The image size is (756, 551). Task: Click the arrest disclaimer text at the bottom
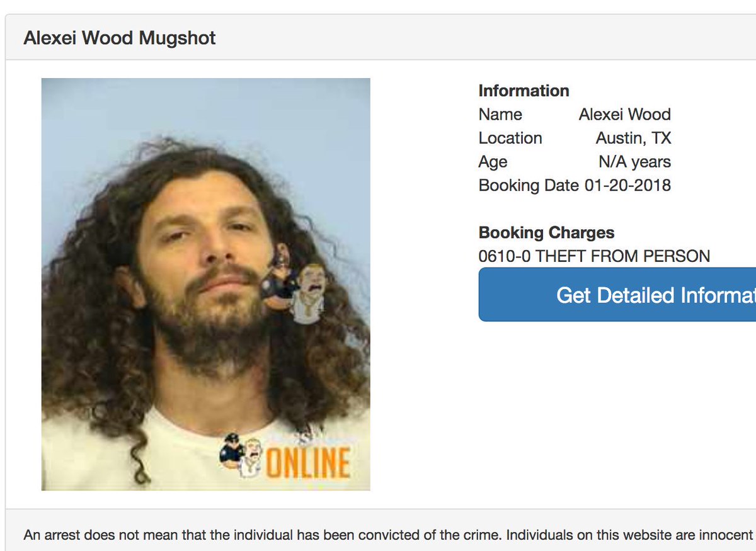(388, 535)
